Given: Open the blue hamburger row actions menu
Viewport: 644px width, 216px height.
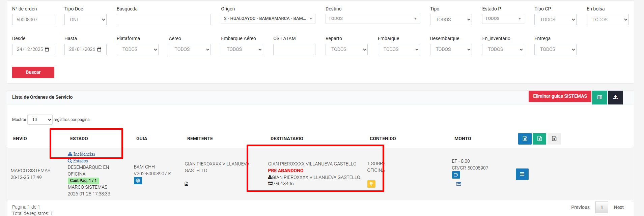Looking at the screenshot, I should (522, 174).
